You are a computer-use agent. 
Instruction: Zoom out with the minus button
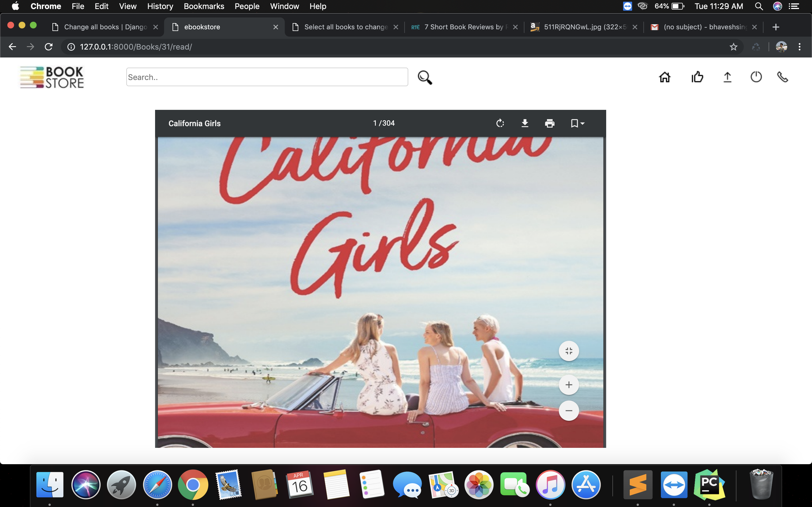click(x=568, y=410)
